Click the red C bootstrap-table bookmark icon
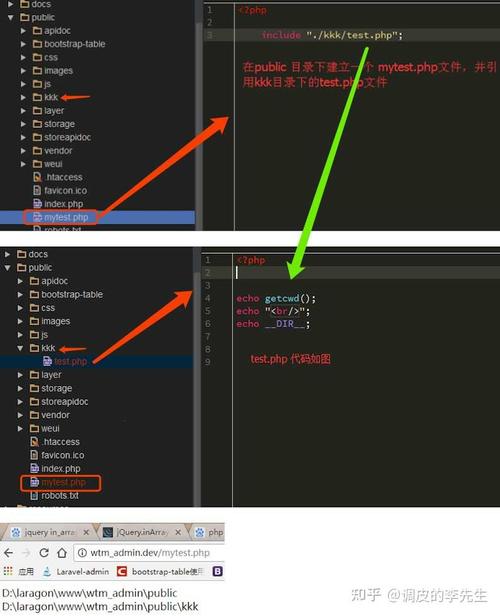500x616 pixels. click(x=122, y=571)
